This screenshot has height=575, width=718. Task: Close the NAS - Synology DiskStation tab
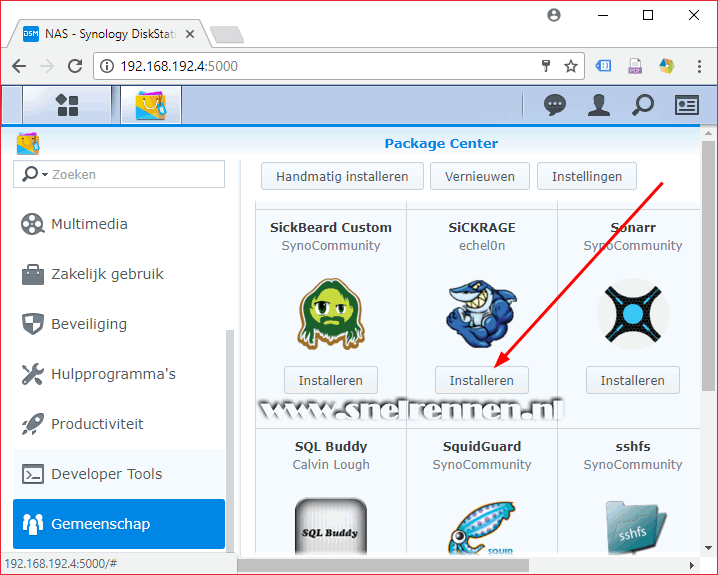pos(190,34)
